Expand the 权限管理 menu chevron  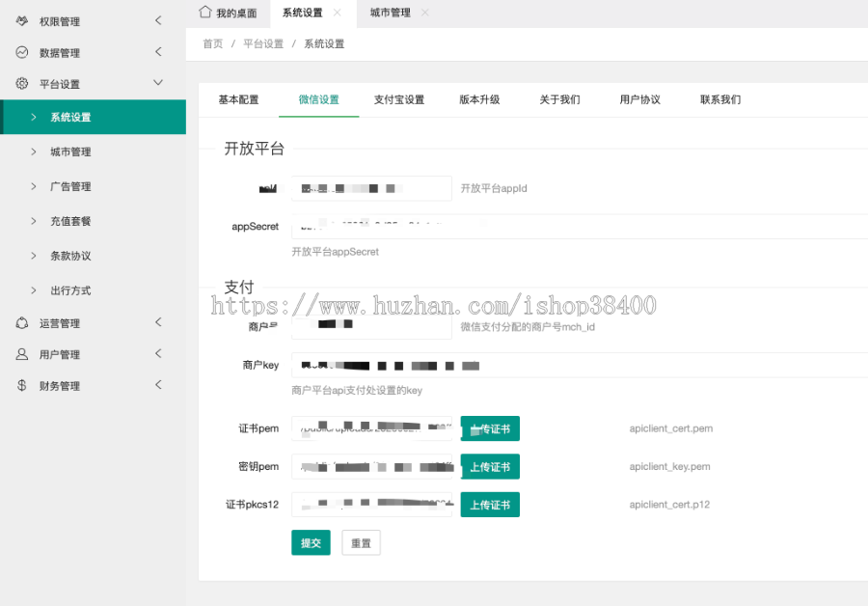158,20
